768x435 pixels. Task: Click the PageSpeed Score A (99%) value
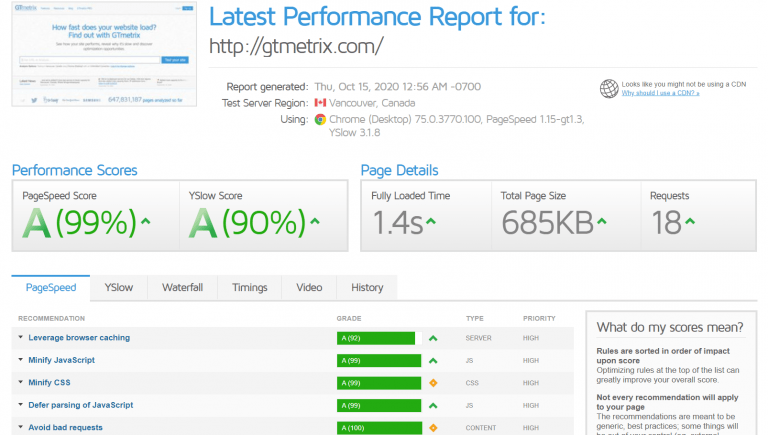click(x=79, y=223)
